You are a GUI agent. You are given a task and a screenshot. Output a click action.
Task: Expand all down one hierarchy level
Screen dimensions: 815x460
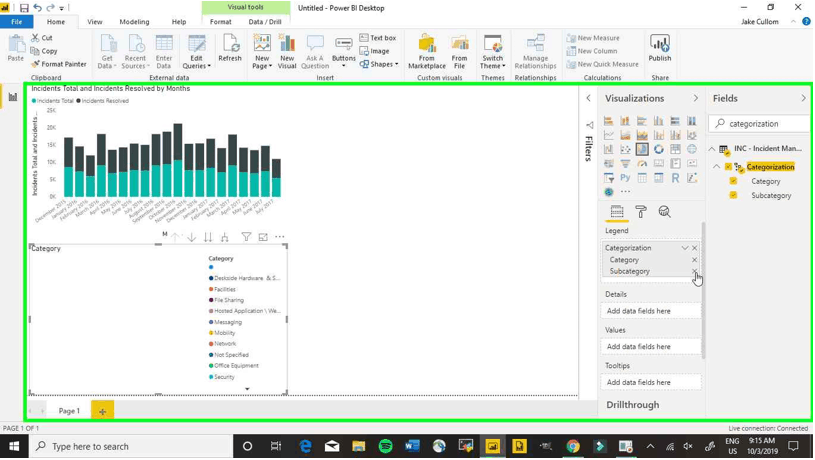225,237
